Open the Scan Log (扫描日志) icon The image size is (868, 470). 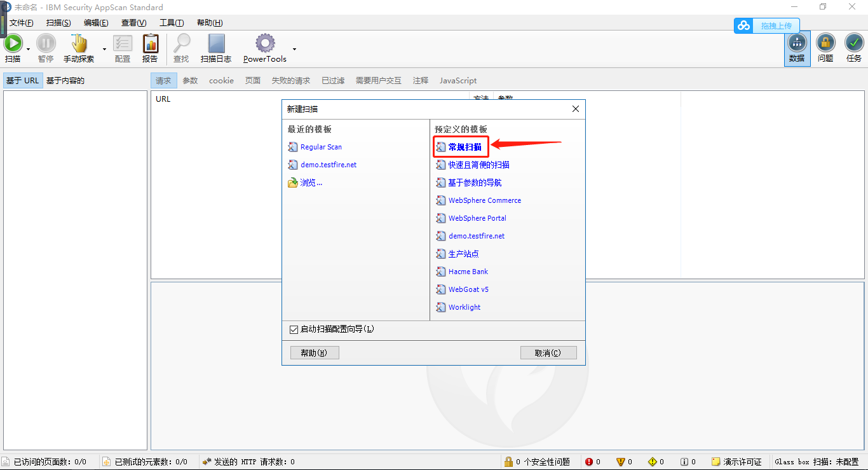click(216, 43)
